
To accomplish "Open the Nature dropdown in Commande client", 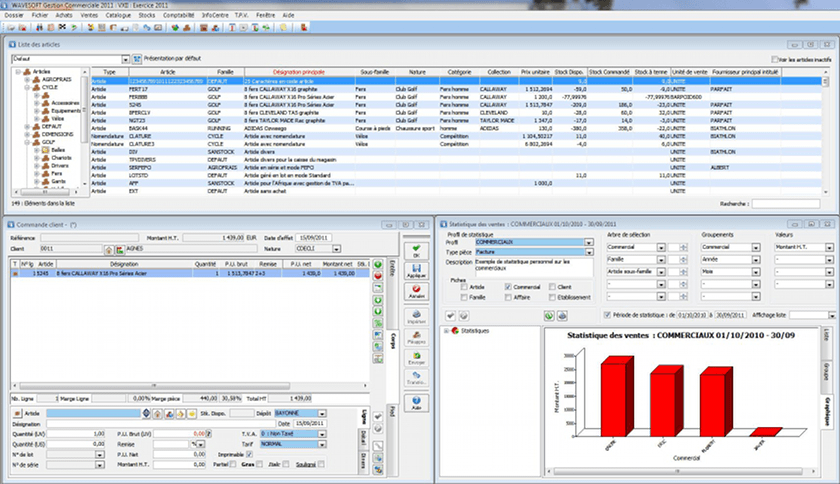I will click(336, 249).
